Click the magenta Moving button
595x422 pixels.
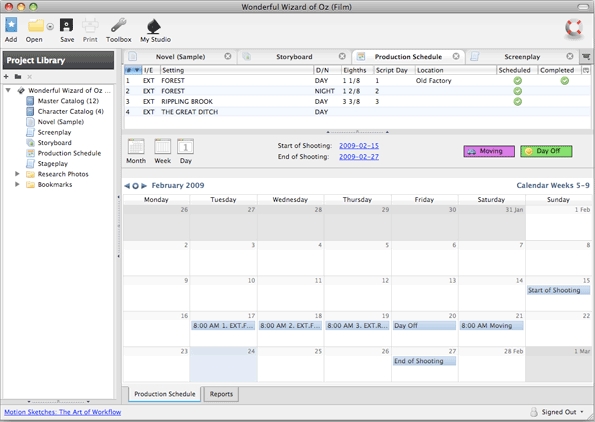pyautogui.click(x=489, y=151)
